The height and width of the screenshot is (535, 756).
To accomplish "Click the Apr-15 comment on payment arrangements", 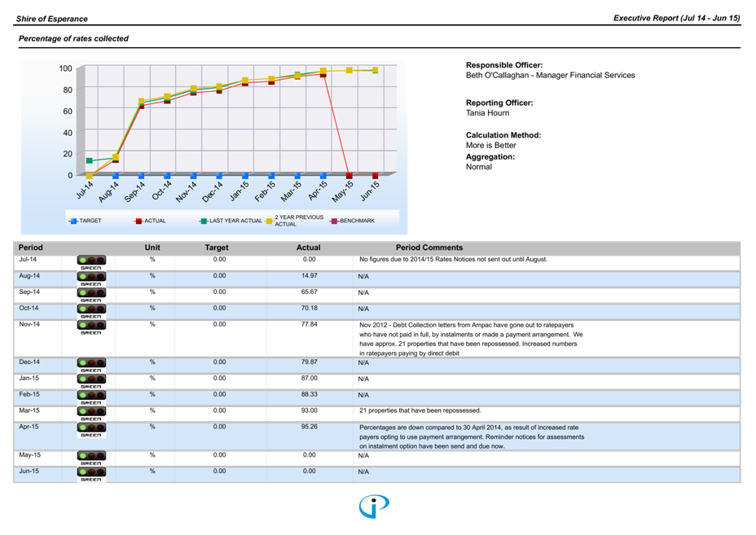I will point(472,436).
